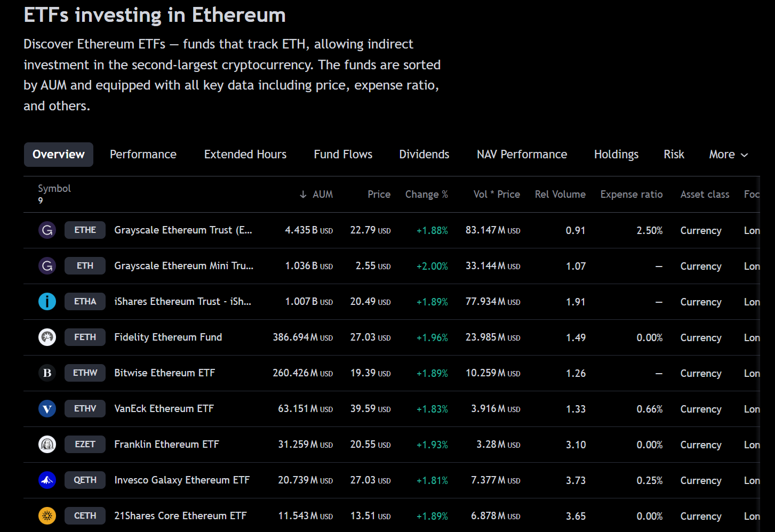
Task: Click the 0.25% expense ratio cell
Action: (650, 481)
